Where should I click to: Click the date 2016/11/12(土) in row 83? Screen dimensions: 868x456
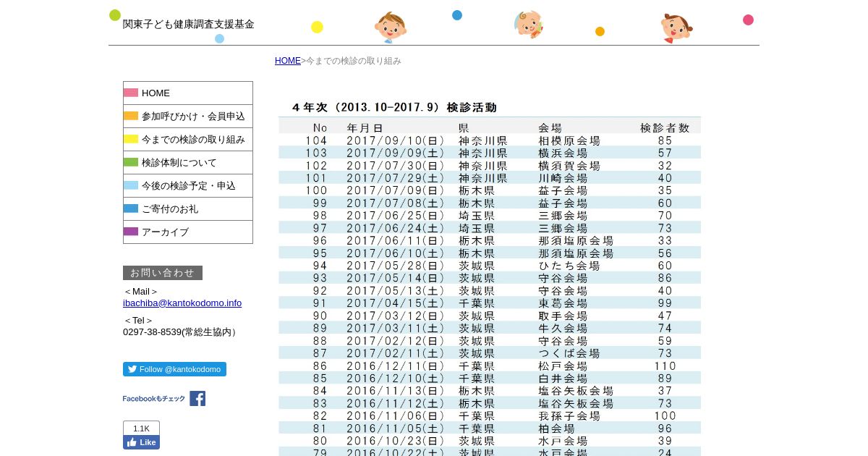click(396, 403)
